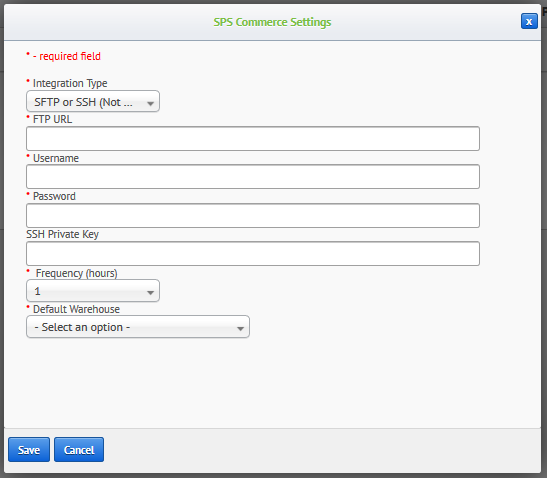Click the Default Warehouse dropdown arrow
547x478 pixels.
click(240, 328)
